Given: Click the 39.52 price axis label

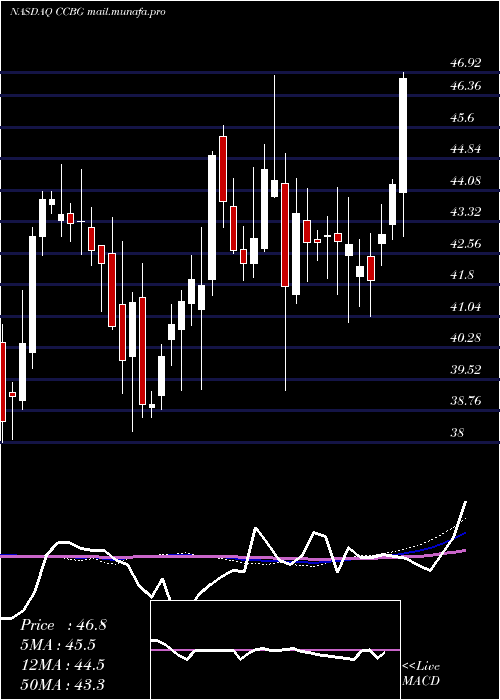Looking at the screenshot, I should pyautogui.click(x=466, y=370).
